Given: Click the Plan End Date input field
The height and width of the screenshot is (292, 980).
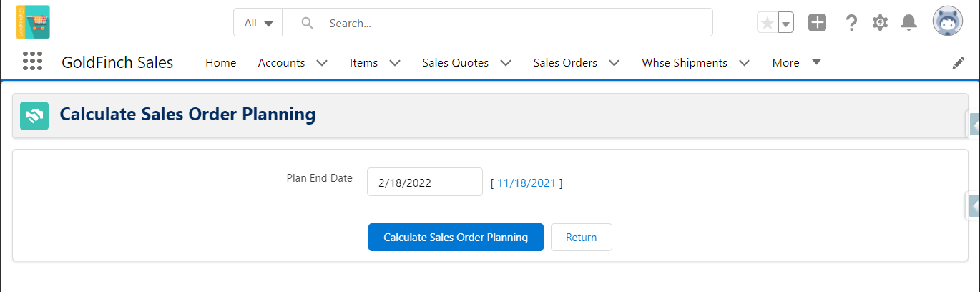Looking at the screenshot, I should pyautogui.click(x=425, y=182).
